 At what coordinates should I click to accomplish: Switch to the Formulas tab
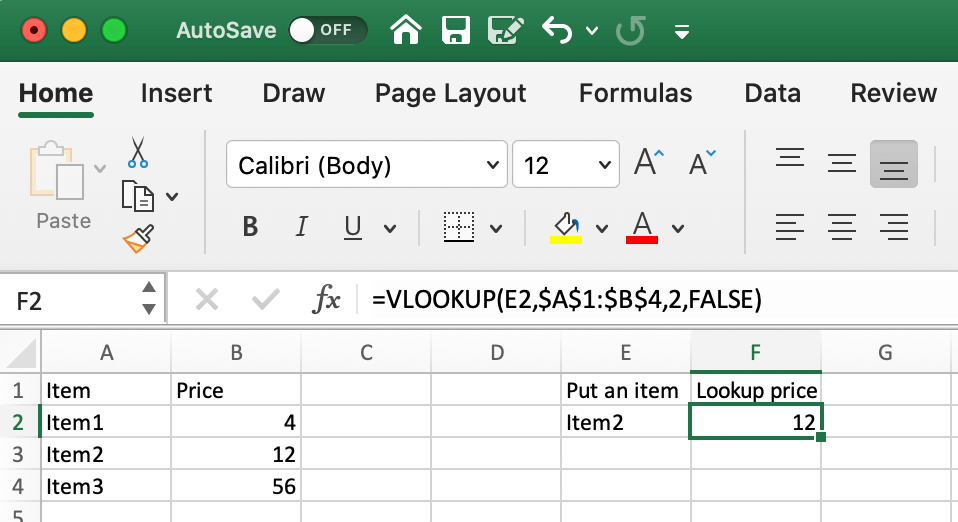635,94
